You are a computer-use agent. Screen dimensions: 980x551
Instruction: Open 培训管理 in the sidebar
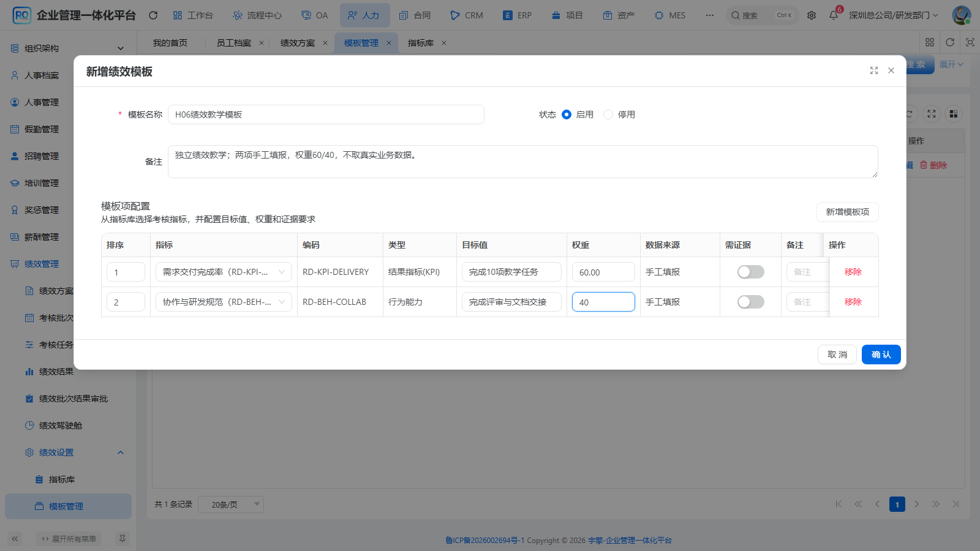click(68, 183)
